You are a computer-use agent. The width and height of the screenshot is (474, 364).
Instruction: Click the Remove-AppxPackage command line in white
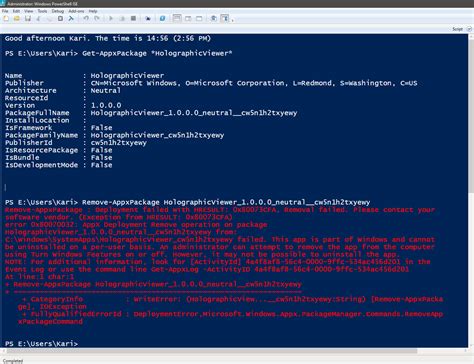click(226, 202)
